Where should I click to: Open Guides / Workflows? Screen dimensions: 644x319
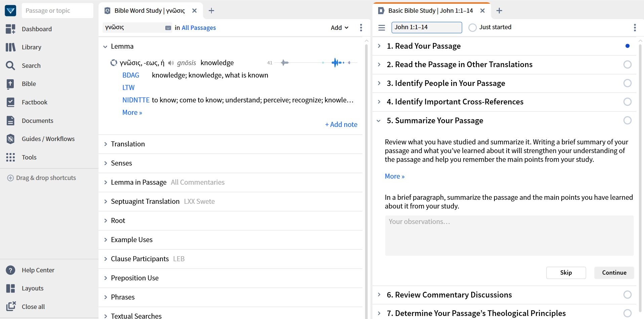pyautogui.click(x=48, y=139)
